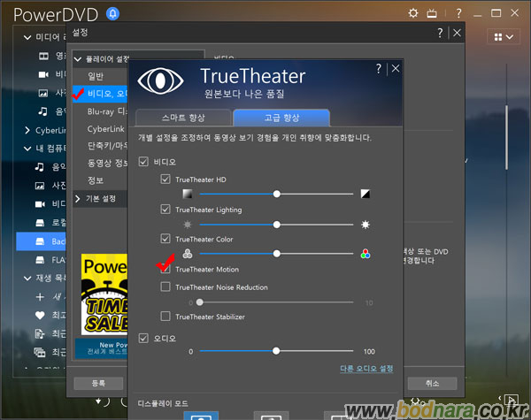
Task: Click the photo icon under 내 컴퓨터
Action: tap(40, 186)
